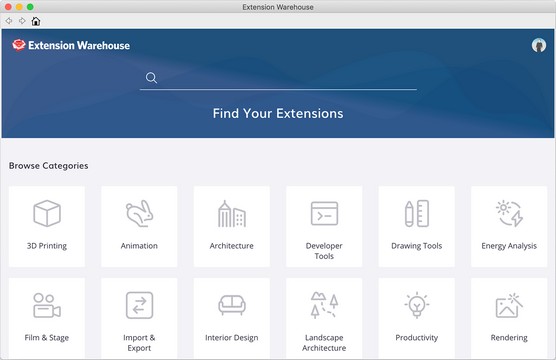The height and width of the screenshot is (360, 556).
Task: Select the Productivity label
Action: [417, 338]
